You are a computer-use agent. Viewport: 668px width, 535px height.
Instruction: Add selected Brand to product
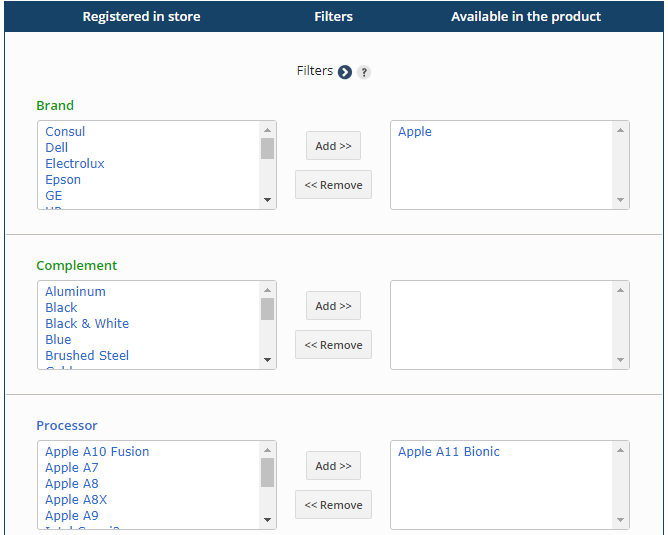tap(333, 146)
